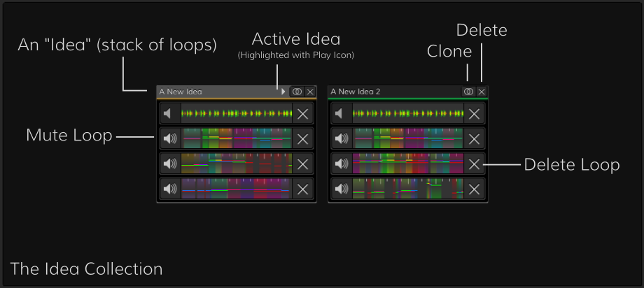Click the play icon on A New Idea header
The image size is (644, 288).
283,92
